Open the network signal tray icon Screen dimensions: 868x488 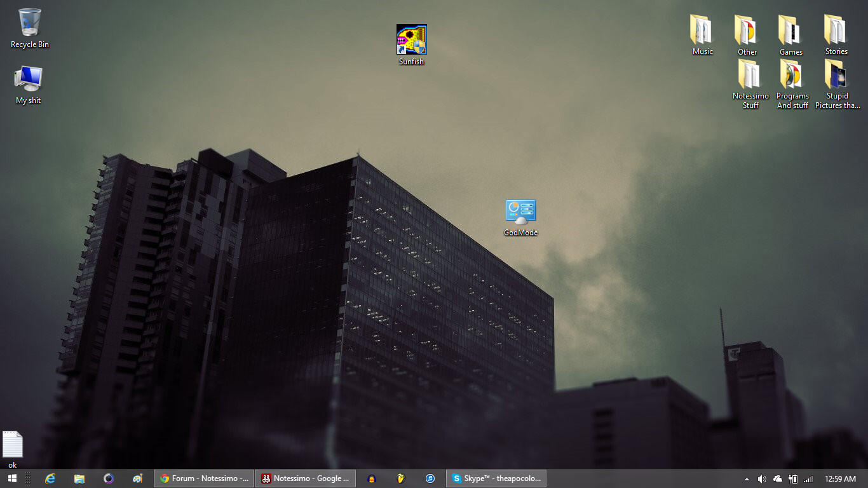point(808,478)
